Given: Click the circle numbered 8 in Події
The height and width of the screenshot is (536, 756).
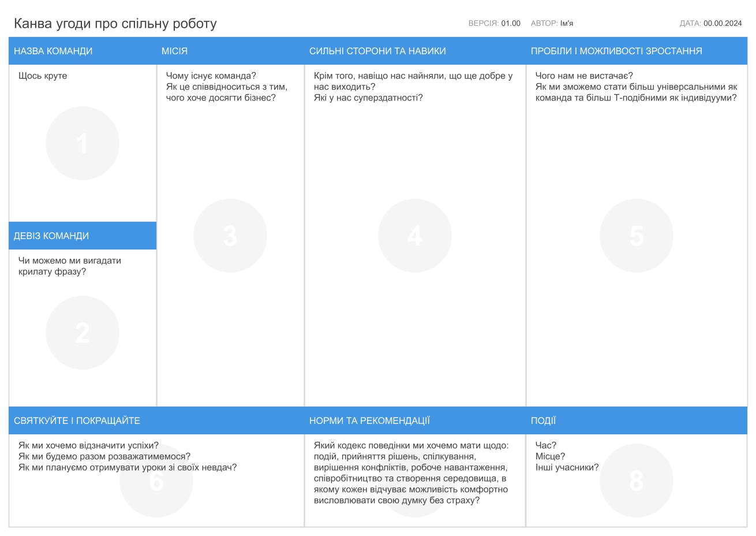Looking at the screenshot, I should 637,481.
